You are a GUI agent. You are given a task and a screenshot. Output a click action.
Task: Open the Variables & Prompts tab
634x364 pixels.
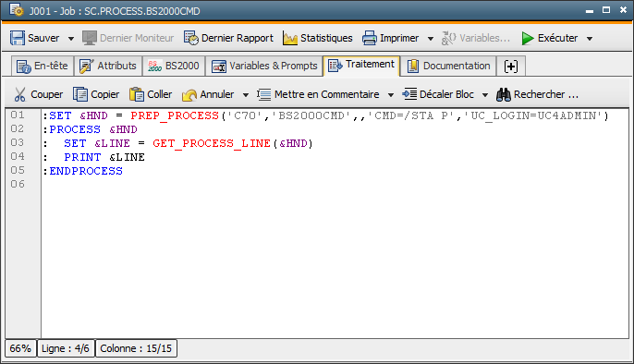point(264,66)
